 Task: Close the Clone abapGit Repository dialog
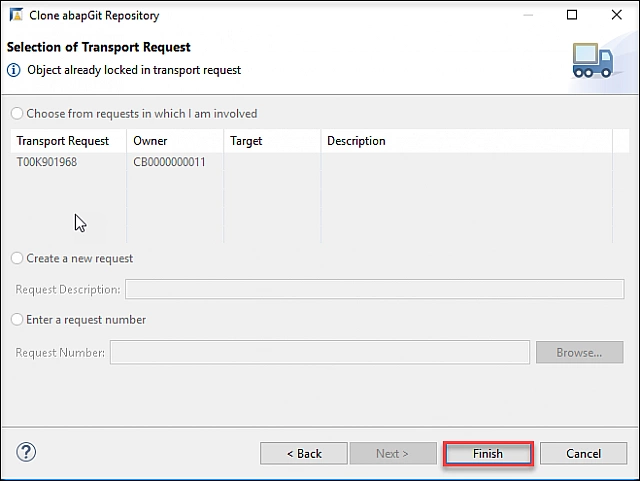coord(616,15)
